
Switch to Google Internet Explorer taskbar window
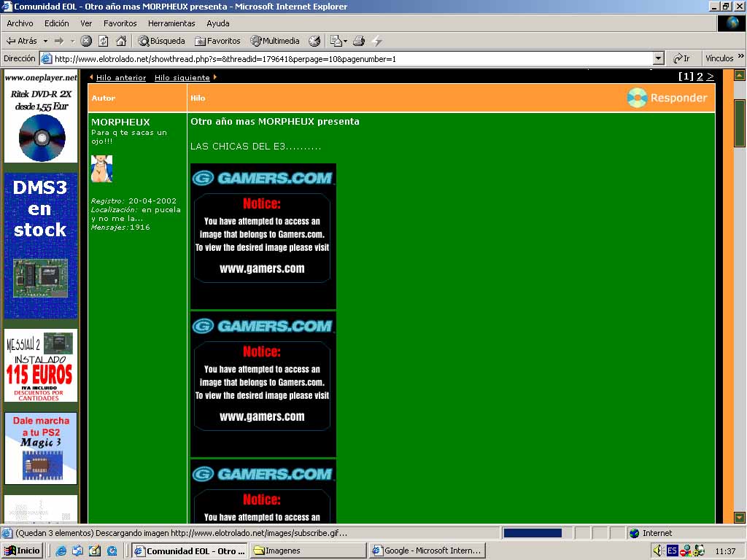427,551
